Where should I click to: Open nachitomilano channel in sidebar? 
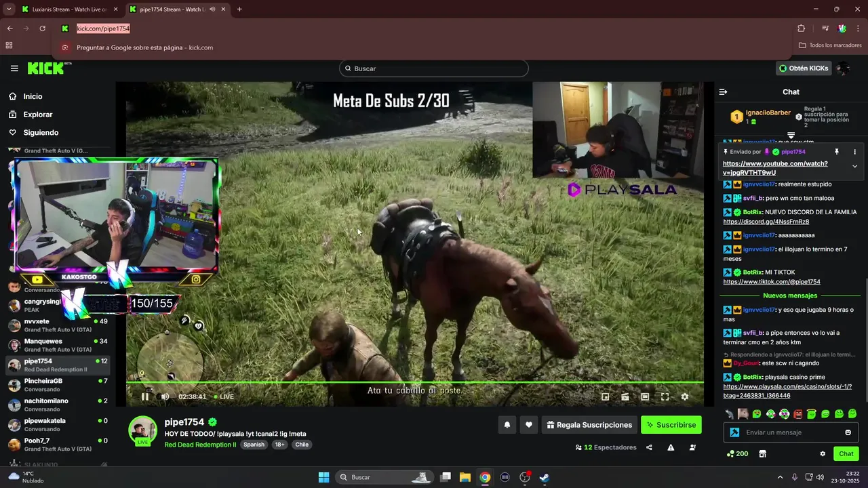pyautogui.click(x=58, y=405)
